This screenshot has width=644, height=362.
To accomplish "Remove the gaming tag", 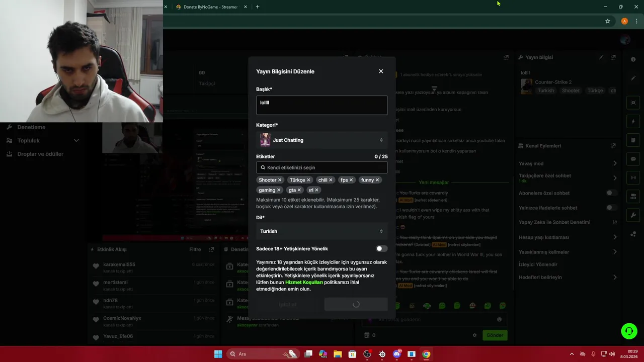I will (279, 190).
